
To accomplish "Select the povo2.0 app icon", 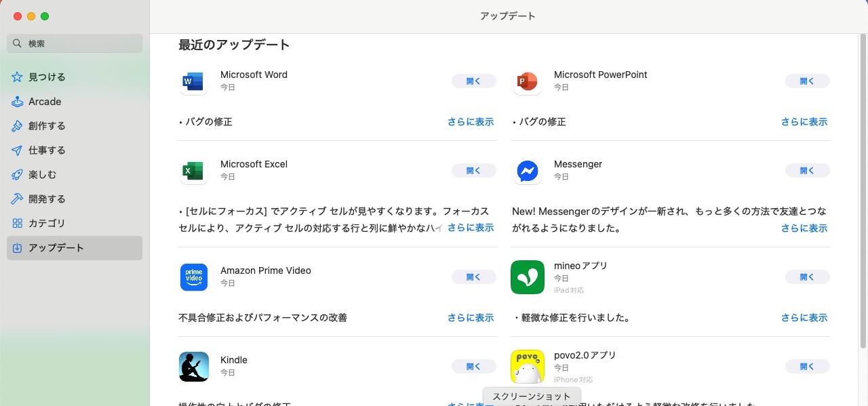I will [527, 367].
